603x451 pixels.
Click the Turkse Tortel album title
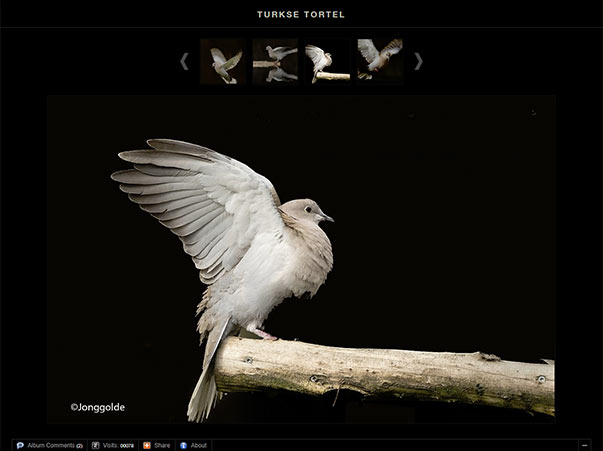pyautogui.click(x=301, y=15)
